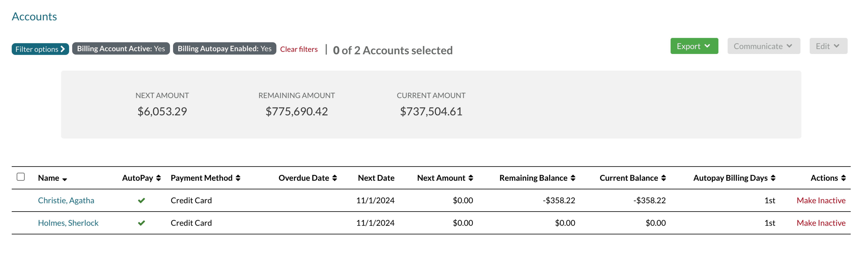Open the Edit dropdown menu

point(828,46)
